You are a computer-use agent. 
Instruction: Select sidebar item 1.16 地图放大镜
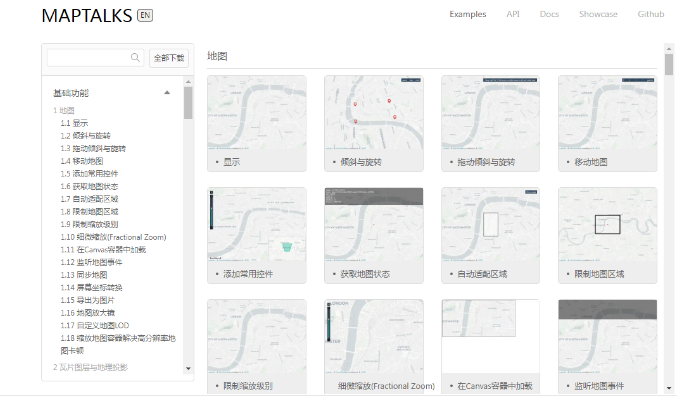point(88,313)
